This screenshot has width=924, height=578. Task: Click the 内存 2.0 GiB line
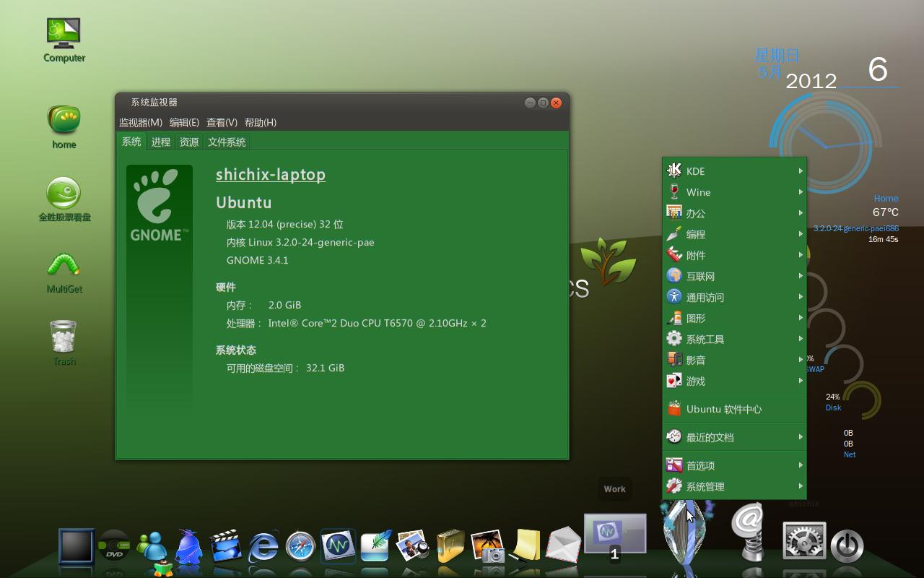click(263, 305)
